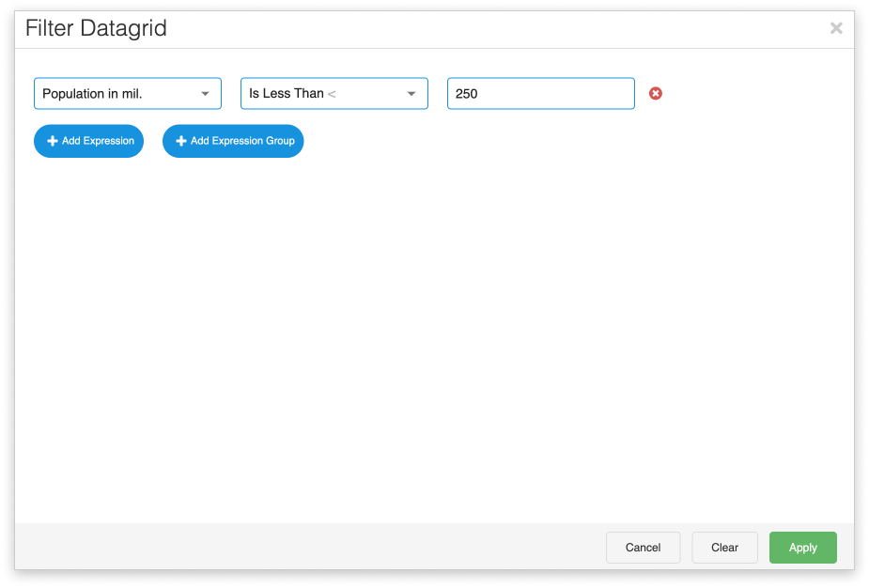This screenshot has width=869, height=588.
Task: Click the Filter Datagrid title text
Action: point(95,28)
